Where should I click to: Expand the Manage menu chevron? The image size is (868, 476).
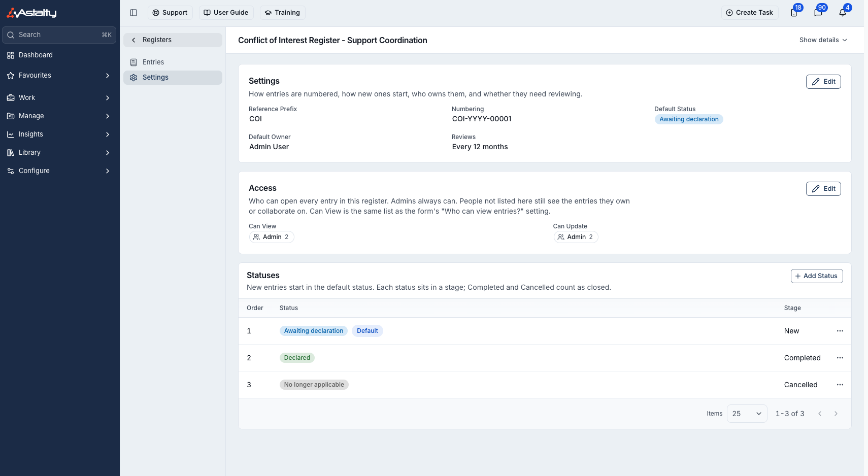point(108,116)
